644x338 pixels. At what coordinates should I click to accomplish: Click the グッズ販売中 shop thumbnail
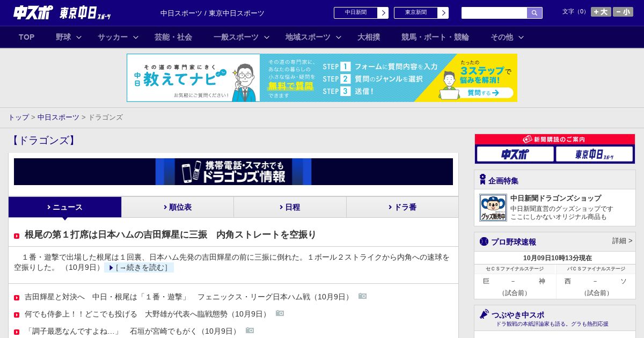pyautogui.click(x=493, y=208)
